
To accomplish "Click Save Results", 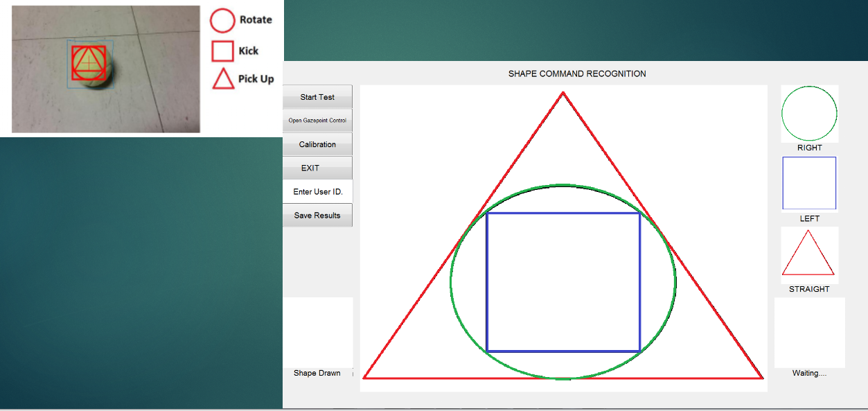I will [317, 215].
